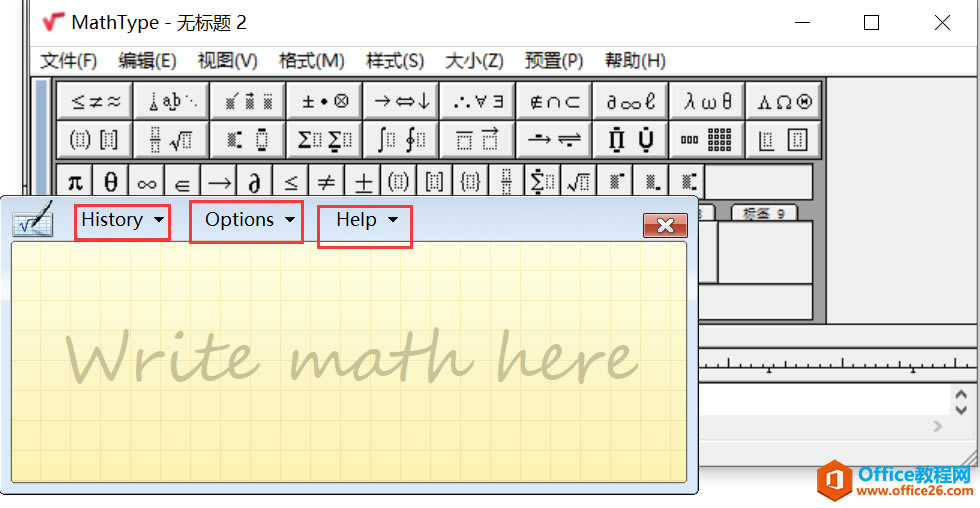Click the scroll up arrow in MathType
The image size is (980, 508).
[x=961, y=395]
